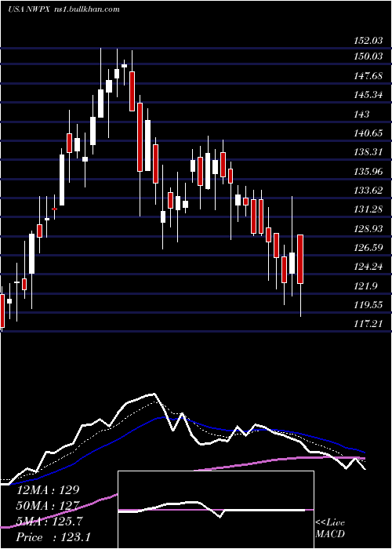Click the 135.96 price axis label
Viewport: 392px width, 549px height.
click(x=368, y=172)
